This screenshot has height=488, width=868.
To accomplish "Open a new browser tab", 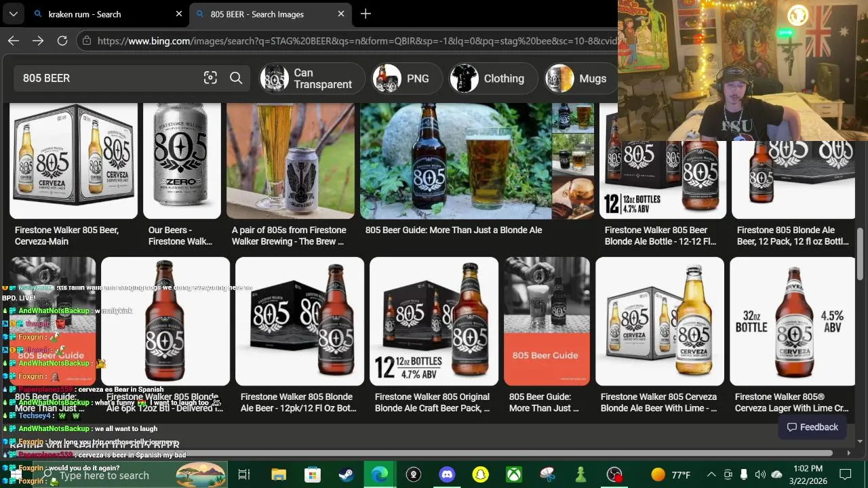I will click(x=366, y=14).
